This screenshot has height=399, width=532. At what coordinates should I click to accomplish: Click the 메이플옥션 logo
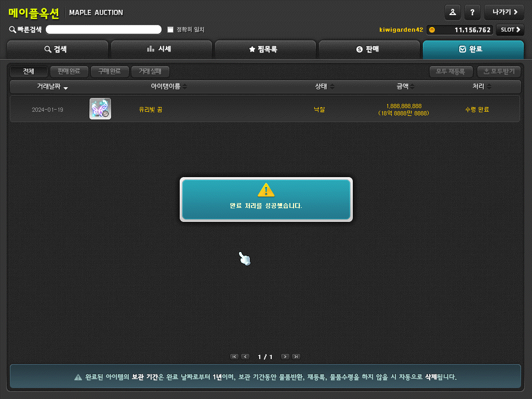34,13
